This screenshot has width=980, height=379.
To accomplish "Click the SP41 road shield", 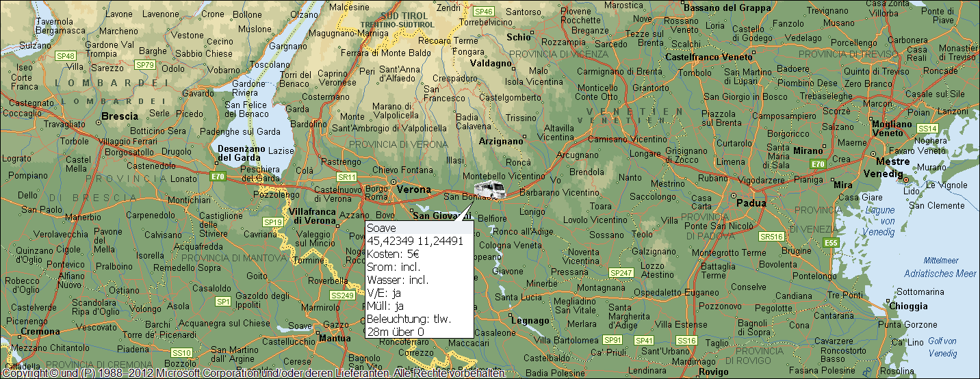I will 645,340.
